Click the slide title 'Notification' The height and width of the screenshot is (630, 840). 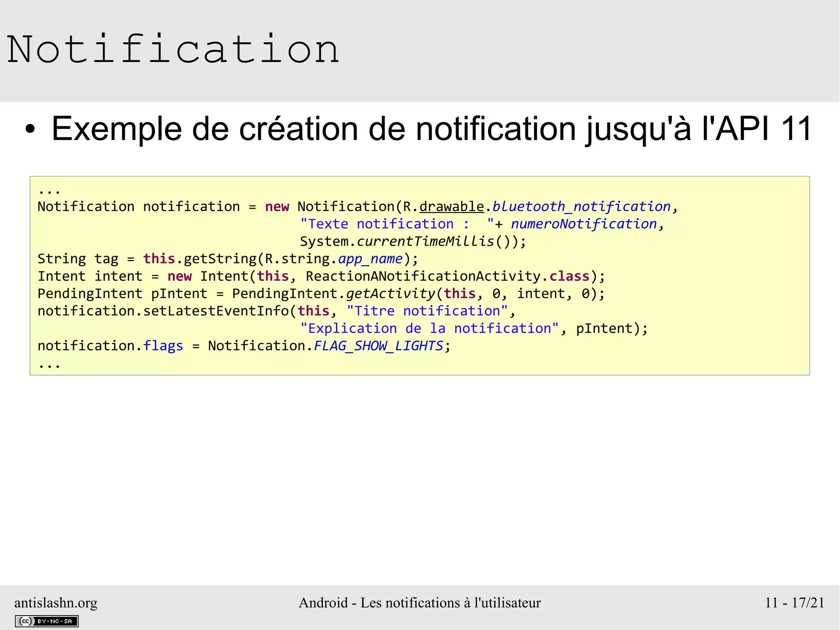(x=173, y=49)
